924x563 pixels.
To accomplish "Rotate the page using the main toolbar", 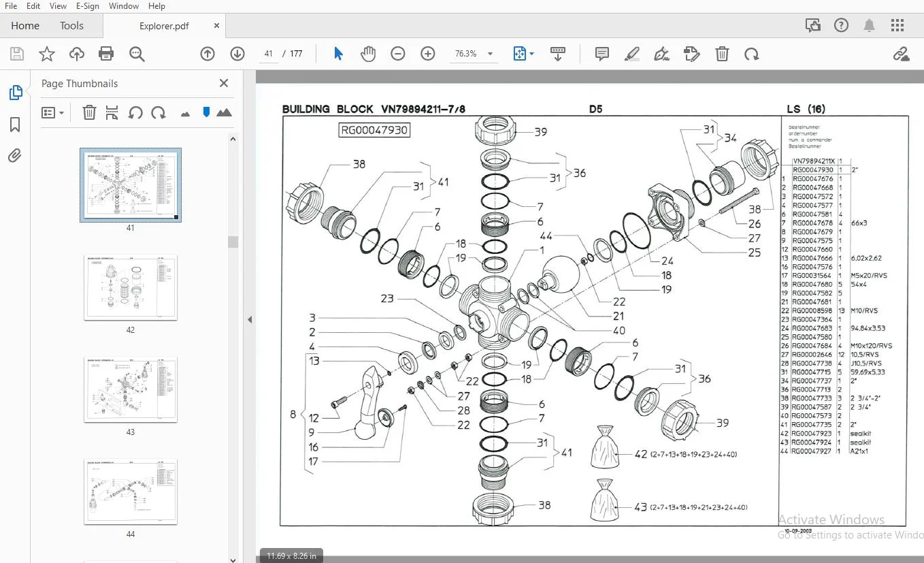I will click(x=752, y=54).
